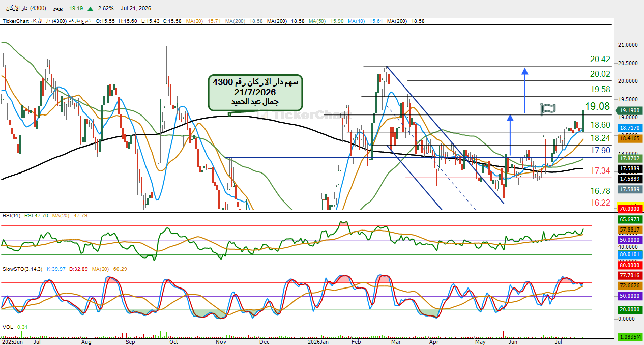
Task: Select the 19.1900 current price tag
Action: [x=629, y=110]
